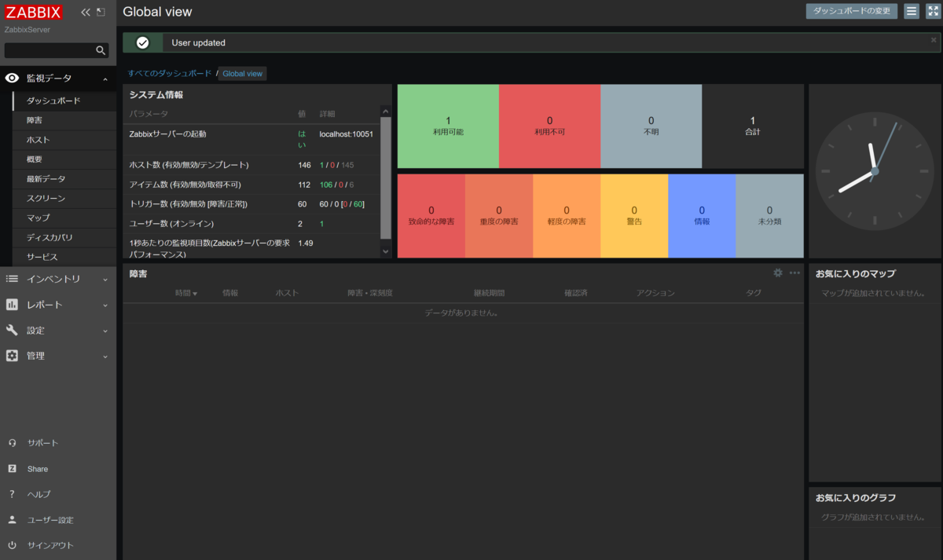This screenshot has height=560, width=943.
Task: Enter kiosk mode via fullscreen icon
Action: [x=934, y=11]
